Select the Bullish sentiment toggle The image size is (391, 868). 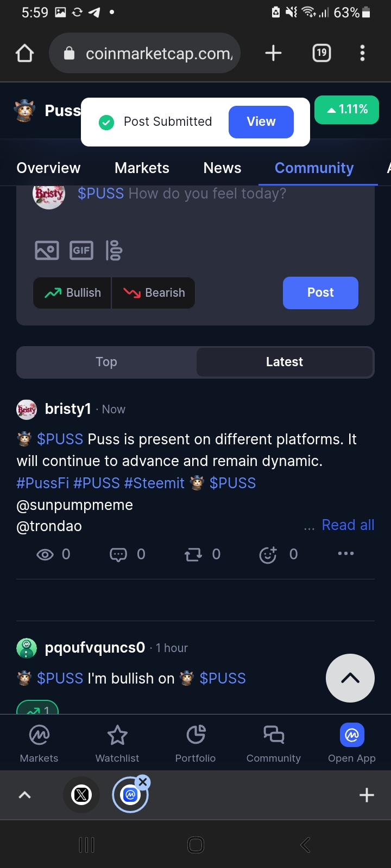[x=72, y=293]
